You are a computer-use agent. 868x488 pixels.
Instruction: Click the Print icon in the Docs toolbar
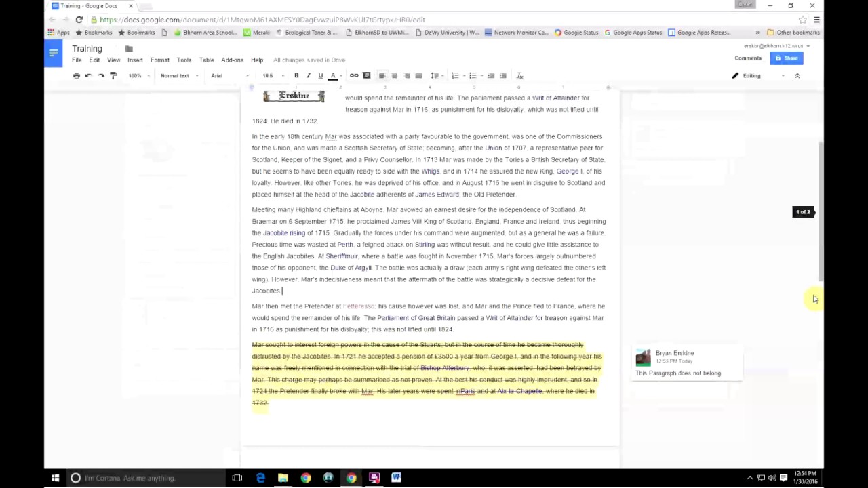(76, 75)
